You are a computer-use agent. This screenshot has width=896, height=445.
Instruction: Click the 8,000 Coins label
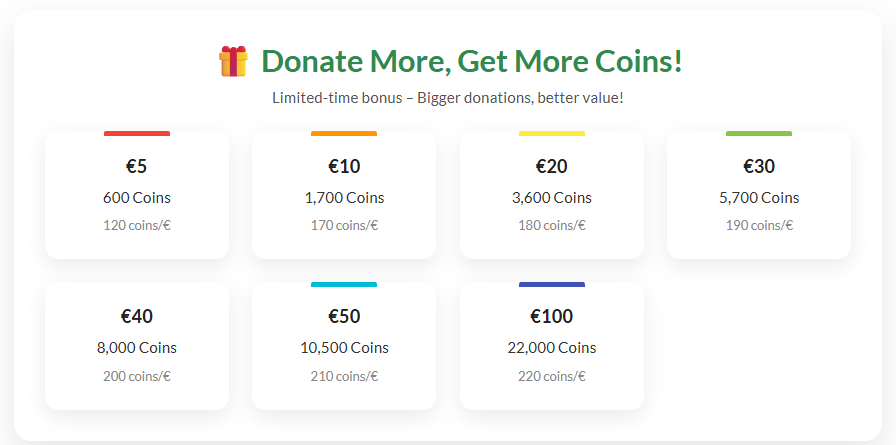tap(137, 348)
